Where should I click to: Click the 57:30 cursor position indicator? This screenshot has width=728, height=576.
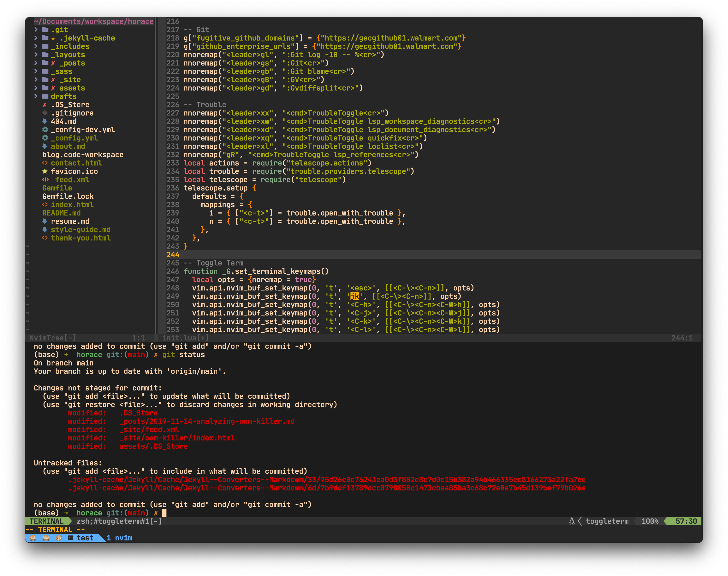pos(686,521)
